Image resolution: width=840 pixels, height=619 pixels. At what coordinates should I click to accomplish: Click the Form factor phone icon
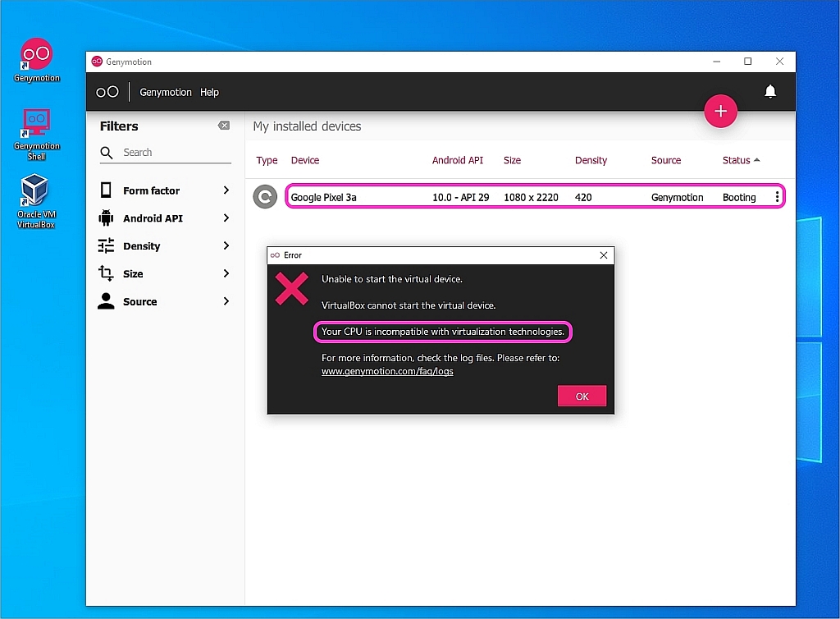click(106, 190)
